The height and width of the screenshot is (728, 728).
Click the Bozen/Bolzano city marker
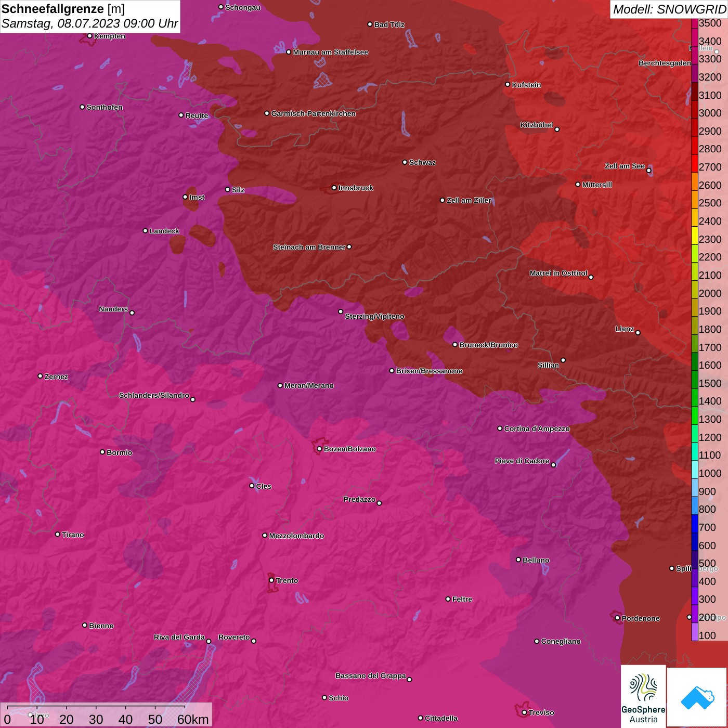319,449
